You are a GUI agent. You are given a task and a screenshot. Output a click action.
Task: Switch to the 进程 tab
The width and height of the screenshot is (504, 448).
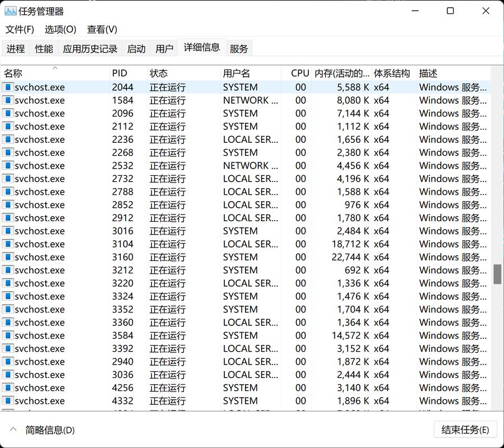tap(15, 48)
